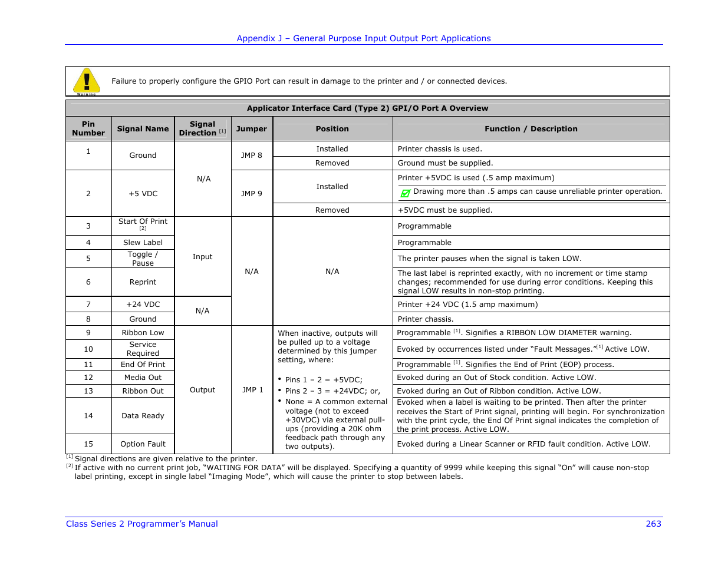The height and width of the screenshot is (562, 728).
Task: Click the yellow warning triangle icon
Action: (x=87, y=81)
